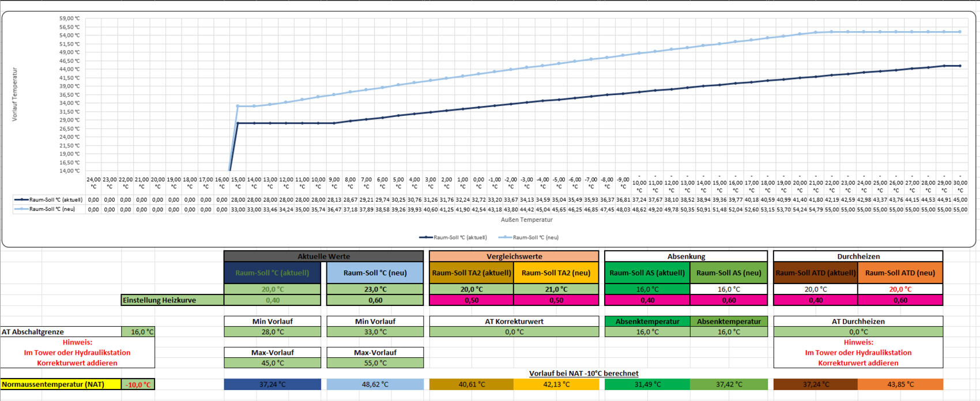The image size is (980, 401).
Task: Click 'Raum-Soll °C (neu)' in bottom chart legend
Action: click(535, 237)
